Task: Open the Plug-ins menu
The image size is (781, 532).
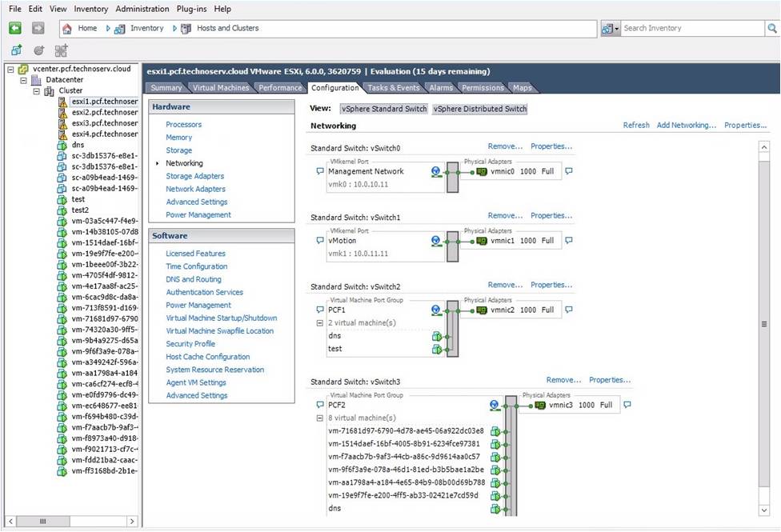Action: tap(192, 9)
